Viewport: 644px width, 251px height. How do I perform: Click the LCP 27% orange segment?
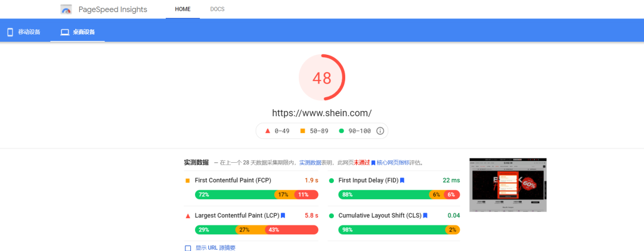pos(250,230)
